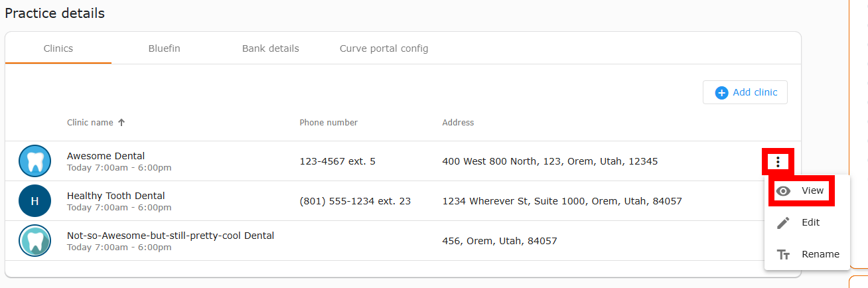This screenshot has height=288, width=868.
Task: Choose Edit from the context menu
Action: (807, 223)
